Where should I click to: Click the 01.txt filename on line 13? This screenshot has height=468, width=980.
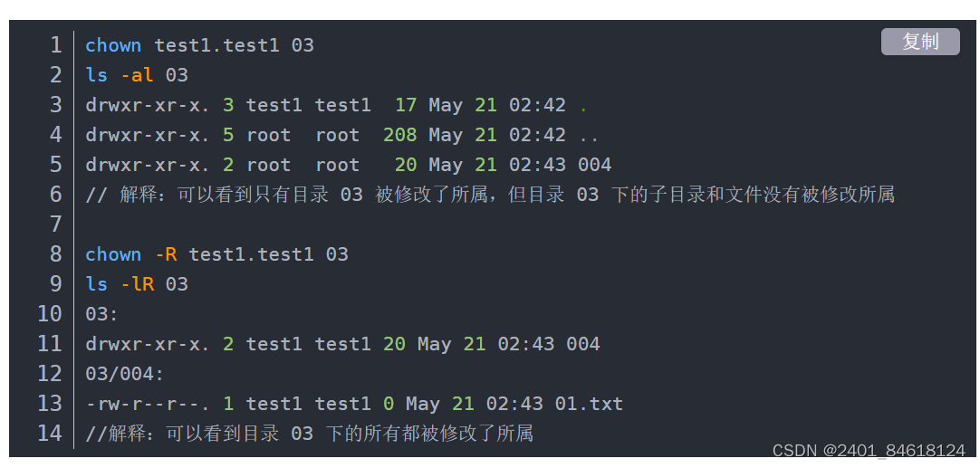(589, 404)
